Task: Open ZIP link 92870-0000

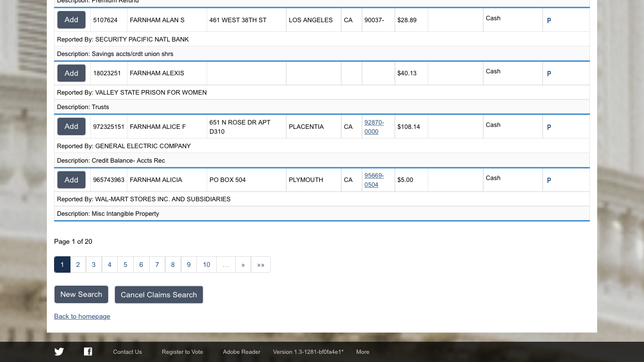Action: click(374, 127)
